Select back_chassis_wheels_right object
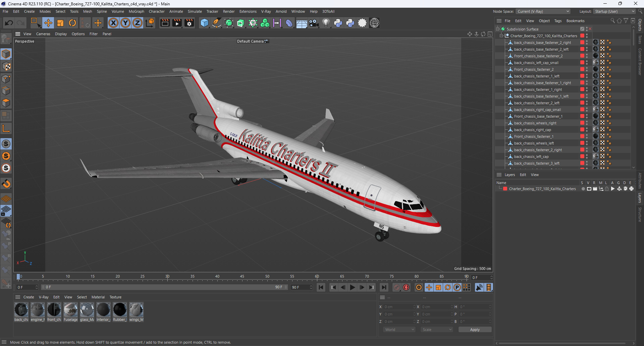The height and width of the screenshot is (346, 644). point(535,123)
